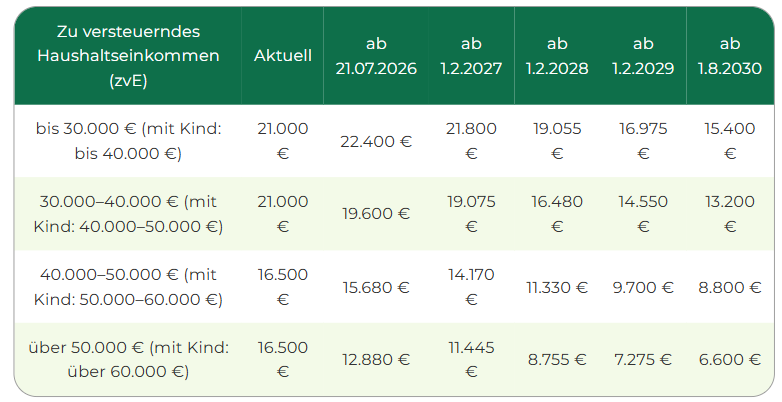Select the 'bis 30.000 €' income row label
782x402 pixels.
pyautogui.click(x=128, y=141)
